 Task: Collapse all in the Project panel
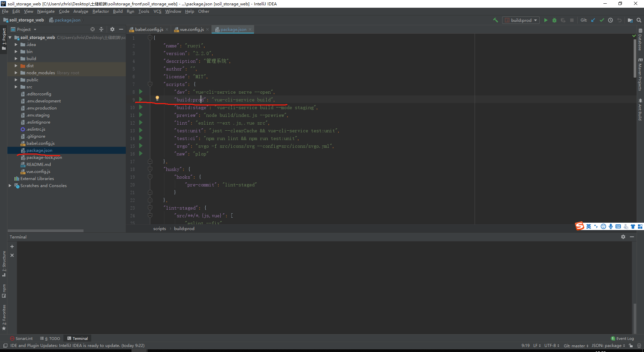click(x=101, y=30)
